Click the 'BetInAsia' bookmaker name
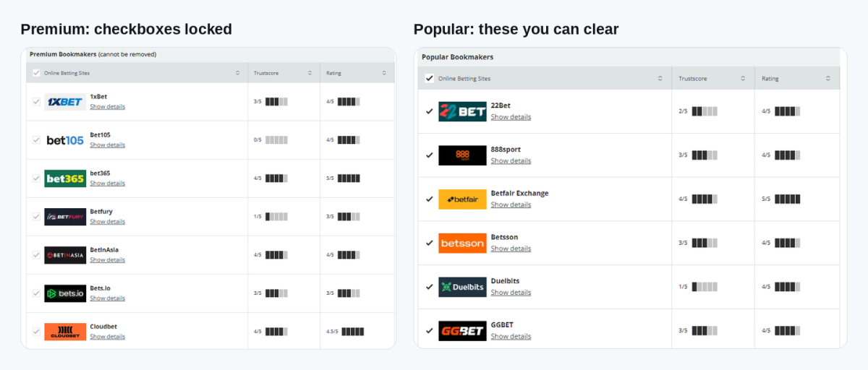Image resolution: width=868 pixels, height=370 pixels. point(105,250)
